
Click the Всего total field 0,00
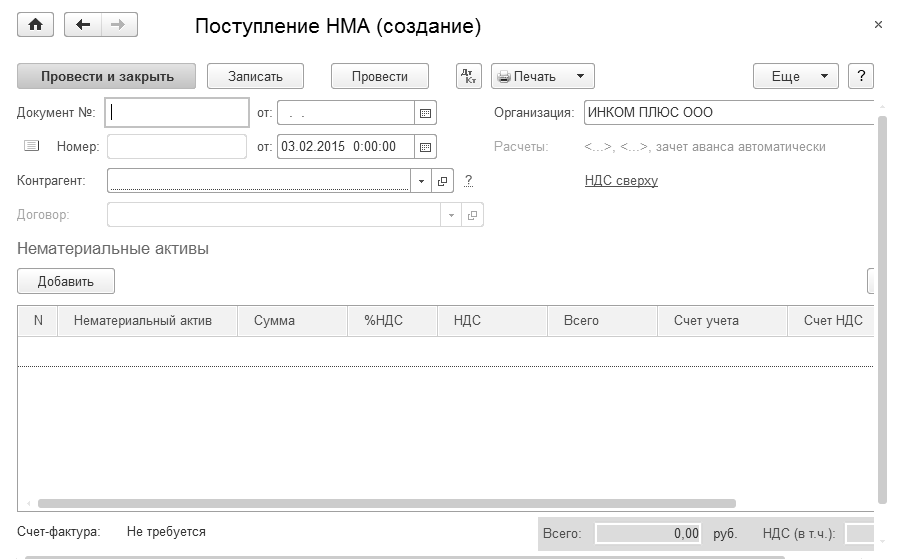click(648, 534)
